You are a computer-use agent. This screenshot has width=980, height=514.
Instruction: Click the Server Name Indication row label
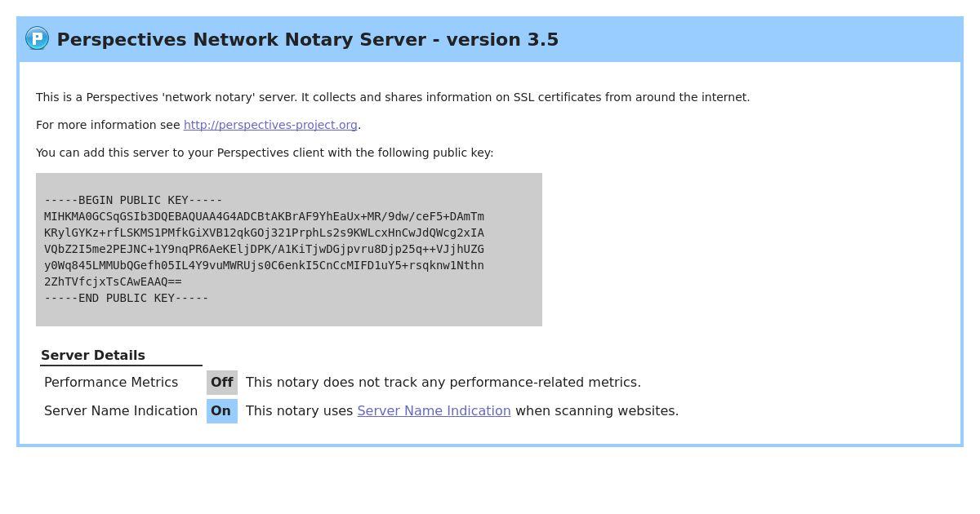click(x=121, y=410)
